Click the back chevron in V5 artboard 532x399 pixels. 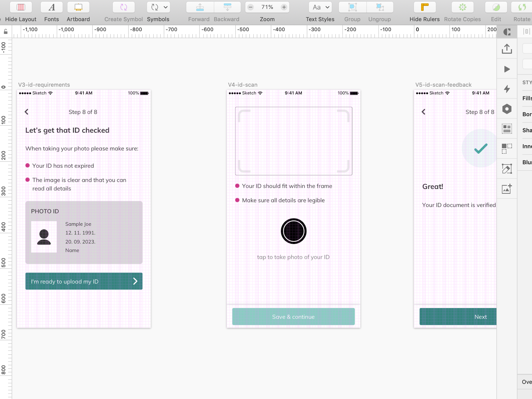pos(423,112)
